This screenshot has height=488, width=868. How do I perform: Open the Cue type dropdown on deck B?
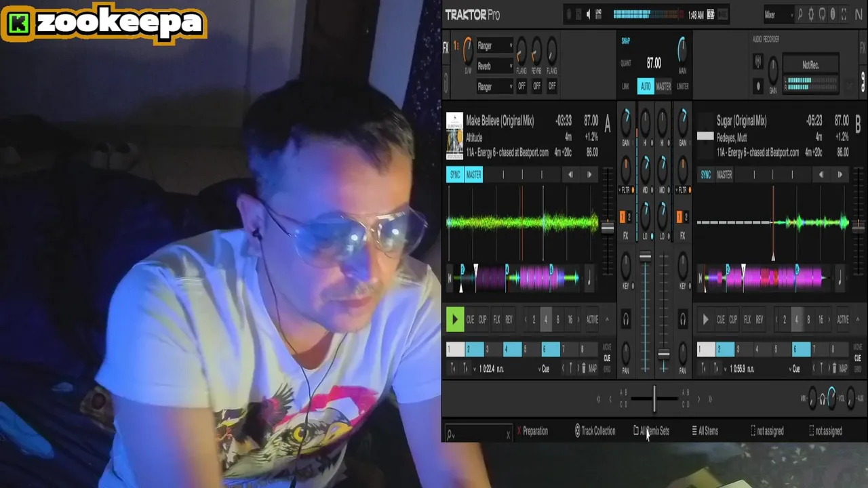coord(795,368)
